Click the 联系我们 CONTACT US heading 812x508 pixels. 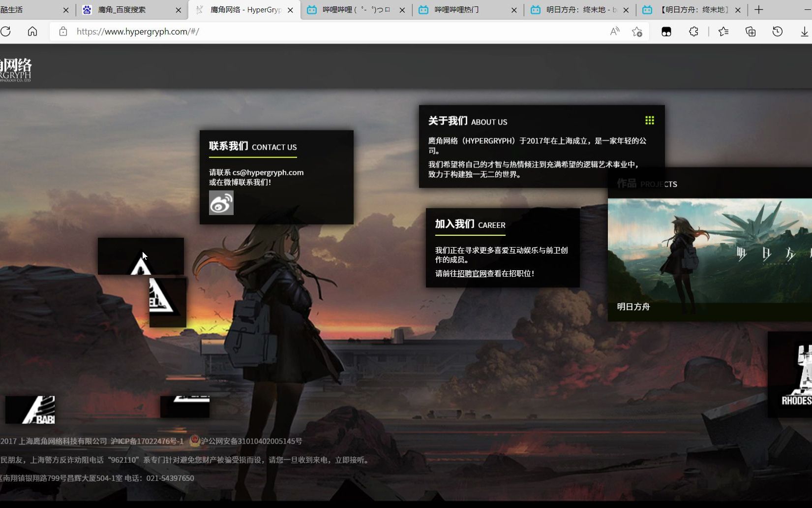tap(253, 146)
